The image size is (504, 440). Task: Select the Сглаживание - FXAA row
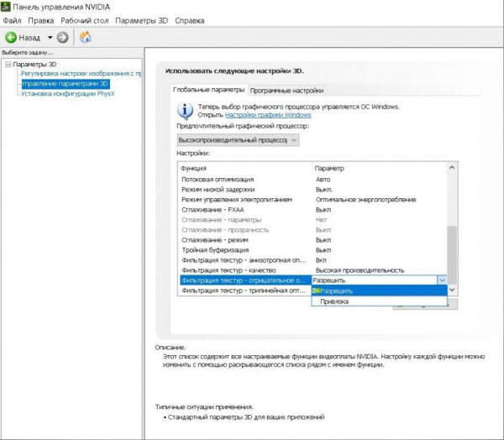tap(312, 210)
